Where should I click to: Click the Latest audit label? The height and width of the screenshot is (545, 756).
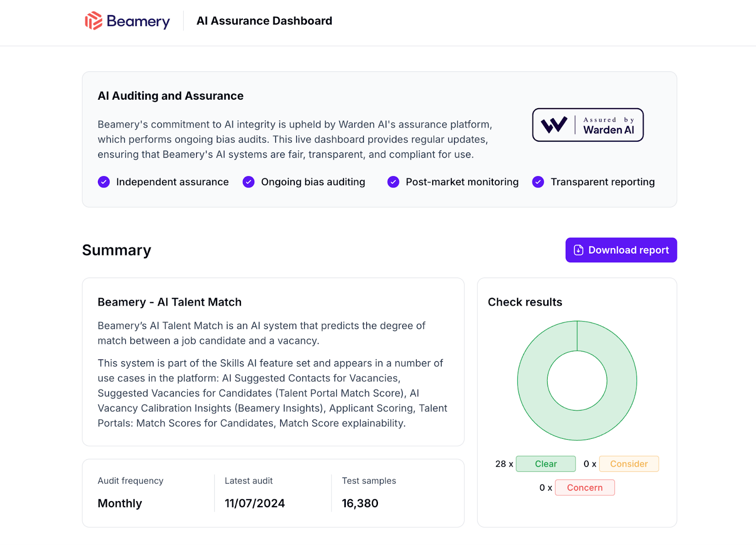(x=249, y=481)
